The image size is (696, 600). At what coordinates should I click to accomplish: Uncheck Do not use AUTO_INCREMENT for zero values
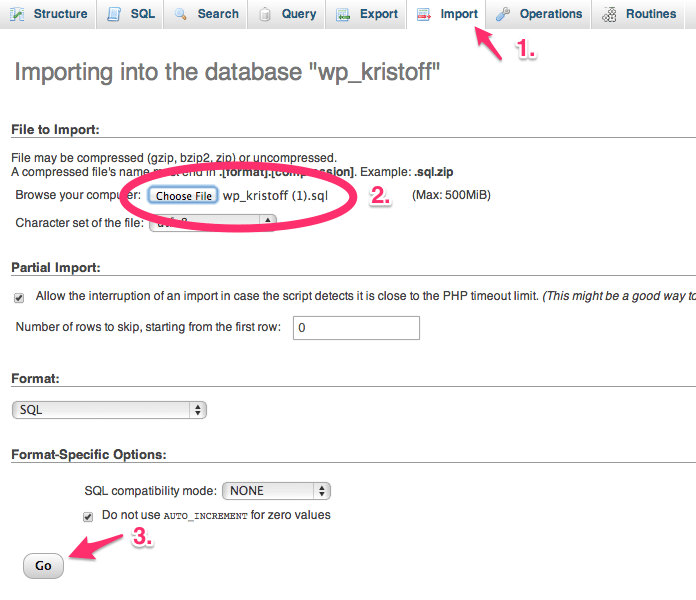(x=89, y=516)
